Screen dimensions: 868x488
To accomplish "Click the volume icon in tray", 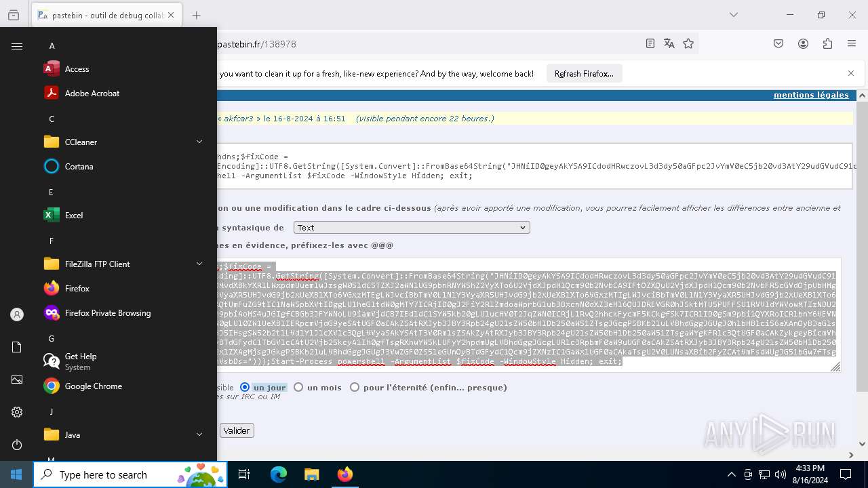I will pyautogui.click(x=781, y=475).
